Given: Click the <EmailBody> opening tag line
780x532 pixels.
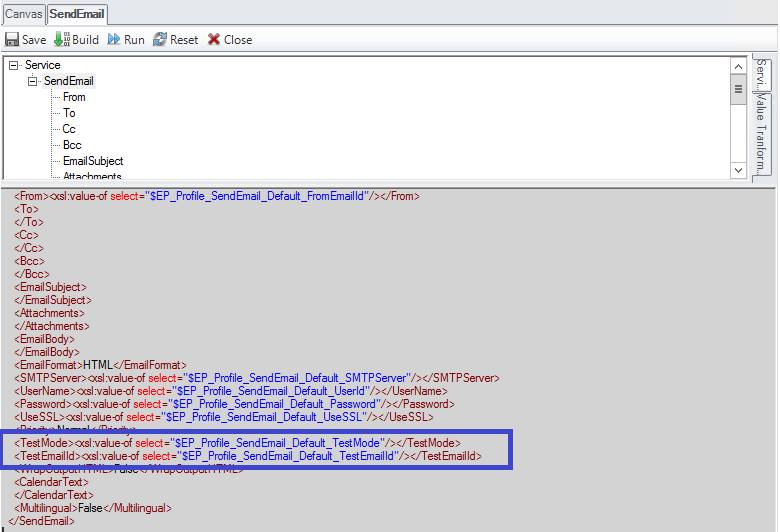Looking at the screenshot, I should click(44, 339).
